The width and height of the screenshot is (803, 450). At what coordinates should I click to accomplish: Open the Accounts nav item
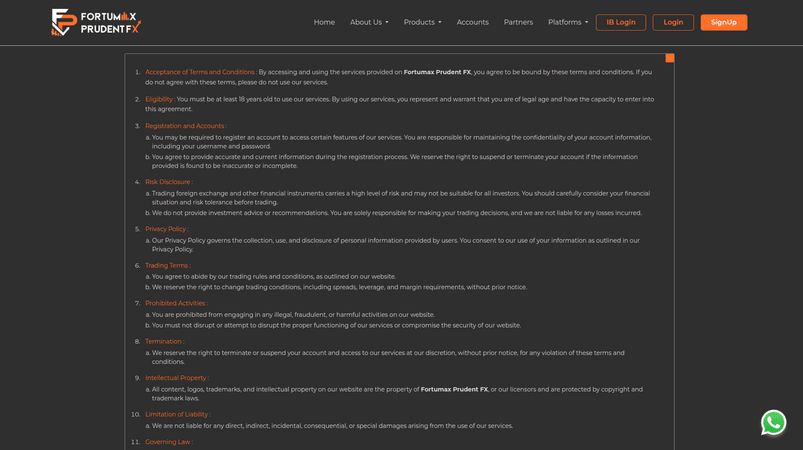click(472, 22)
